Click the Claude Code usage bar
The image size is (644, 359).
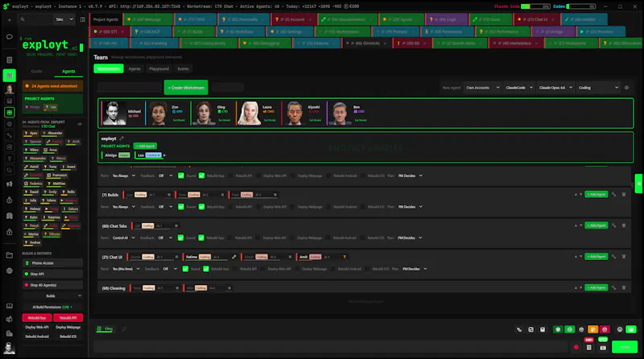pos(535,6)
